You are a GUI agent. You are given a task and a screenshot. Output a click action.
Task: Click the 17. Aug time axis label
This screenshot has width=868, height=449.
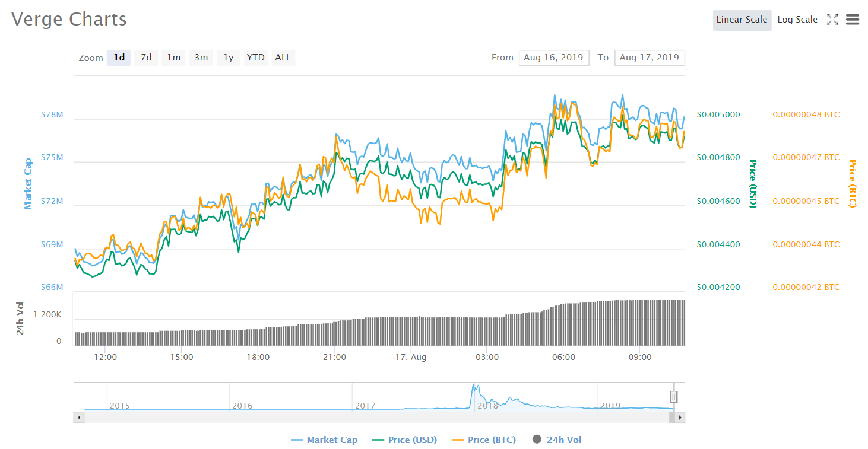tap(411, 357)
